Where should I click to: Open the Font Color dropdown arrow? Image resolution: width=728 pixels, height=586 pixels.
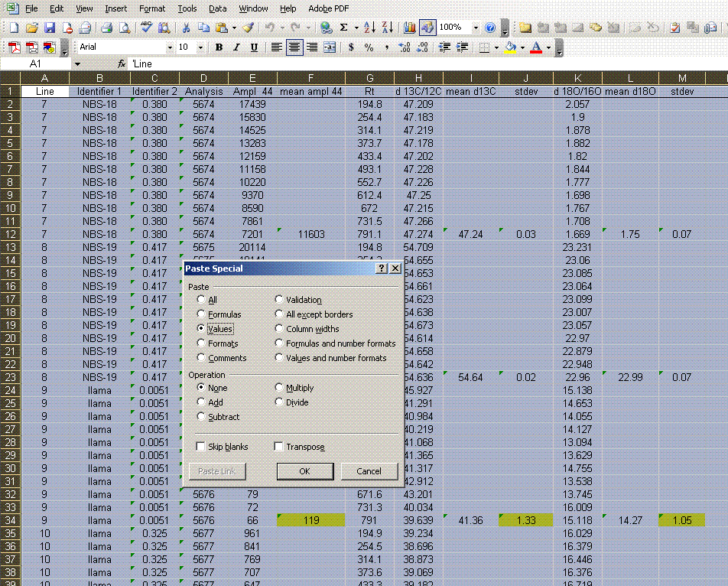click(x=548, y=47)
